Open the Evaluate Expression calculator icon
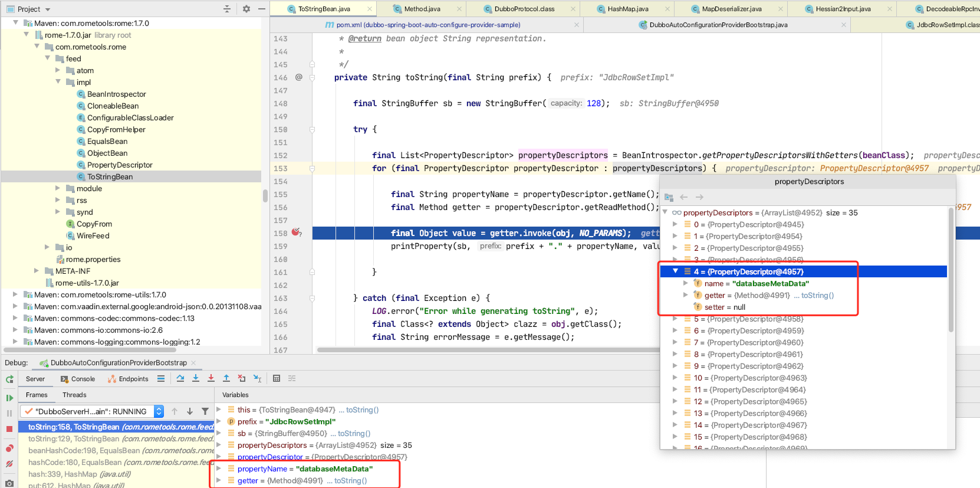 (x=277, y=378)
